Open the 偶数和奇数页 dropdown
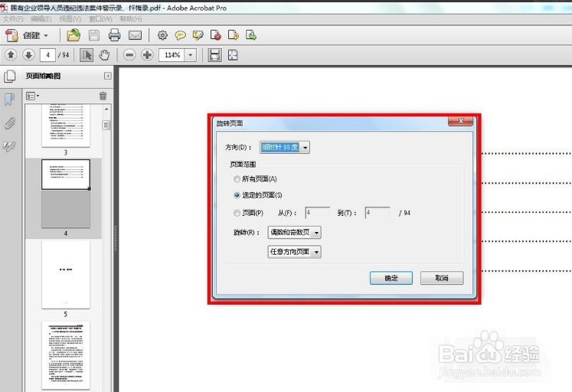The image size is (572, 392). 294,232
